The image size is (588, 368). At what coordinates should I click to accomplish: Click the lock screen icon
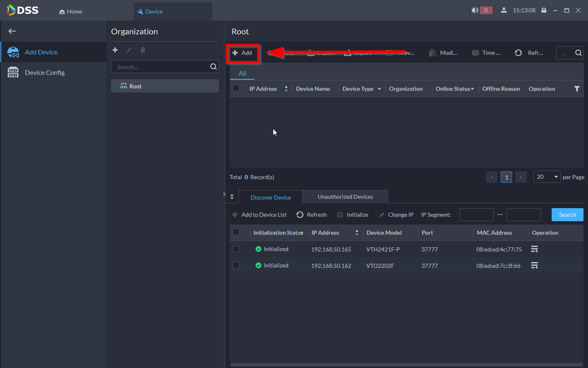click(x=544, y=11)
